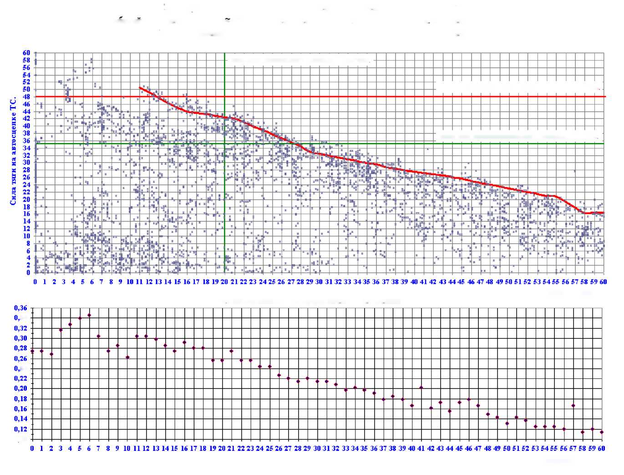Click the green vertical line at x equals 20

[225, 163]
